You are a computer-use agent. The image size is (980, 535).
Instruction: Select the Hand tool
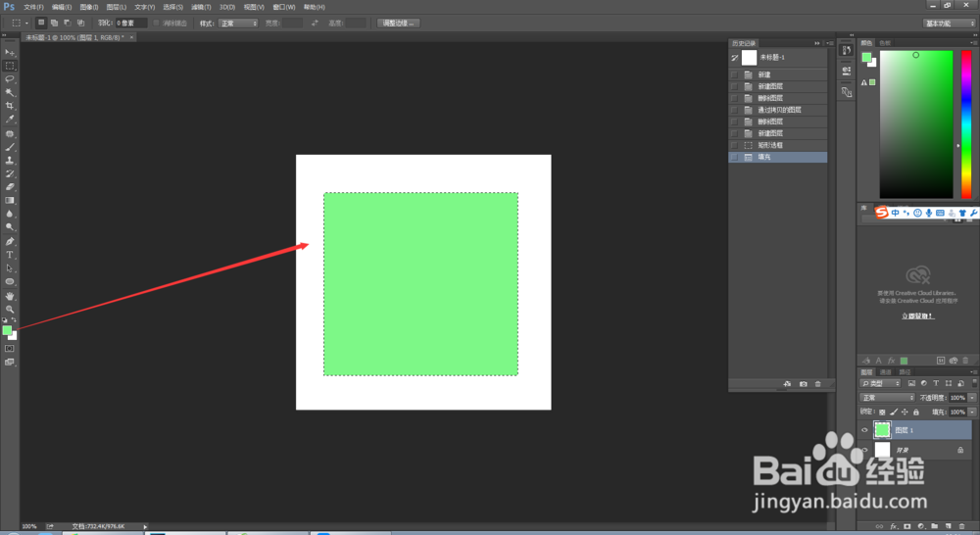pos(10,296)
